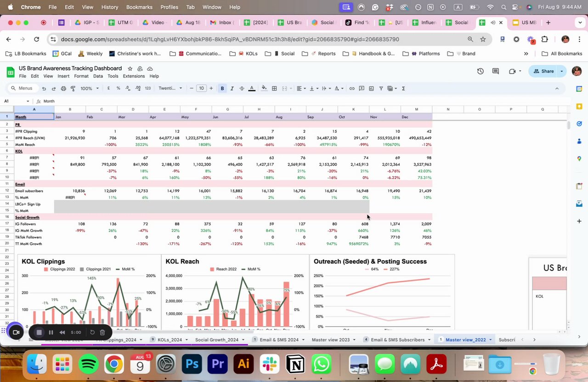Screen dimensions: 588x382
Task: Bookmark this page with the star icon
Action: coord(483,39)
